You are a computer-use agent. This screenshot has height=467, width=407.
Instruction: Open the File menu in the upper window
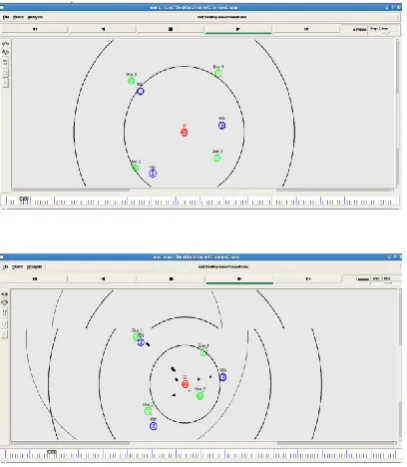click(6, 17)
